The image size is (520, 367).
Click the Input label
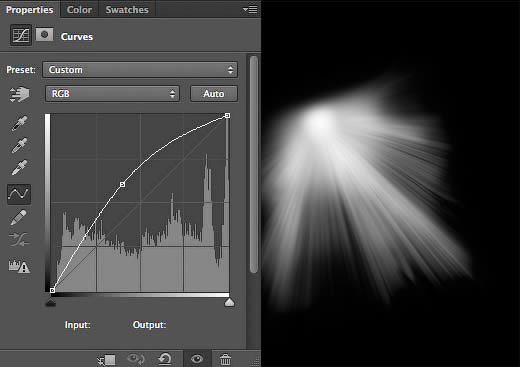[x=77, y=325]
